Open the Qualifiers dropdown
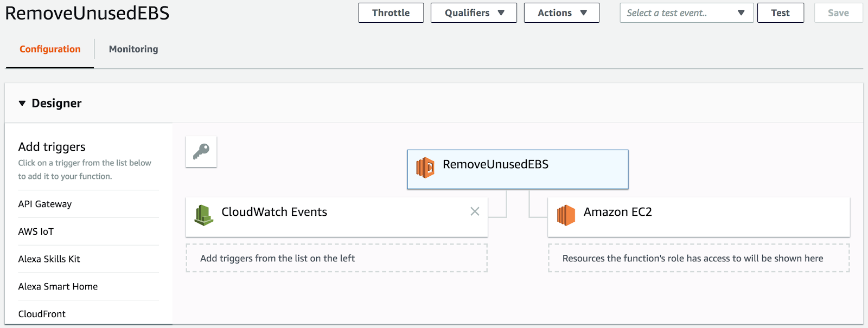 pos(474,13)
